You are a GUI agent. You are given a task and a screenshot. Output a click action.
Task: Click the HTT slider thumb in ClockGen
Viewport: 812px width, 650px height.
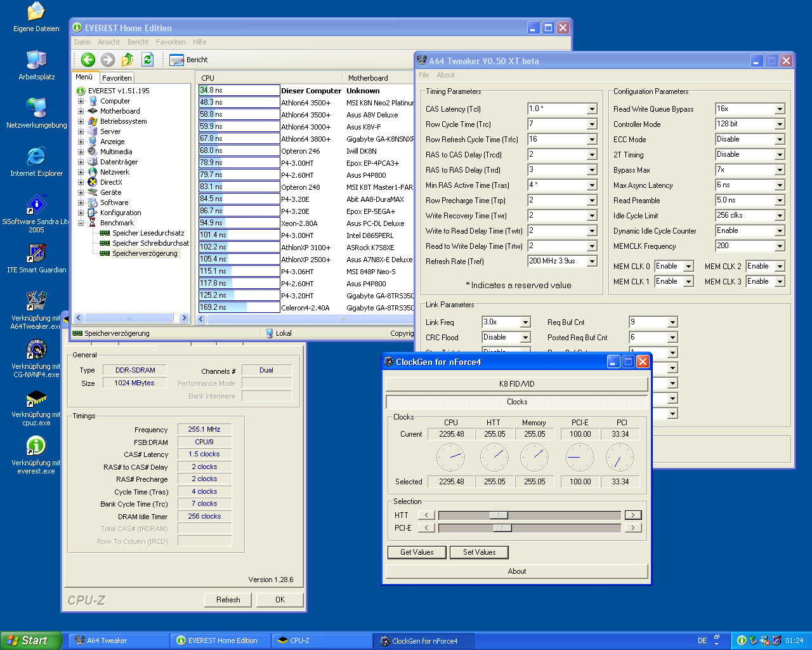click(x=499, y=515)
